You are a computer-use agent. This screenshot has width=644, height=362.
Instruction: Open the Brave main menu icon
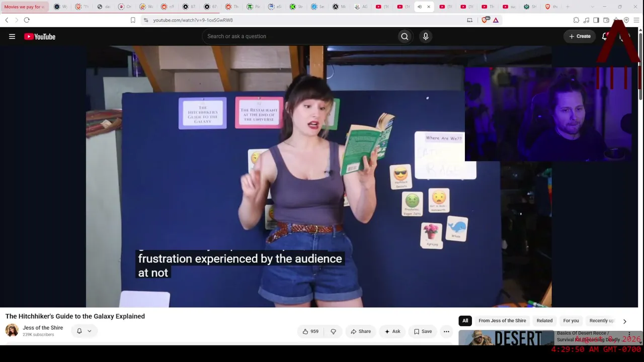[x=636, y=20]
